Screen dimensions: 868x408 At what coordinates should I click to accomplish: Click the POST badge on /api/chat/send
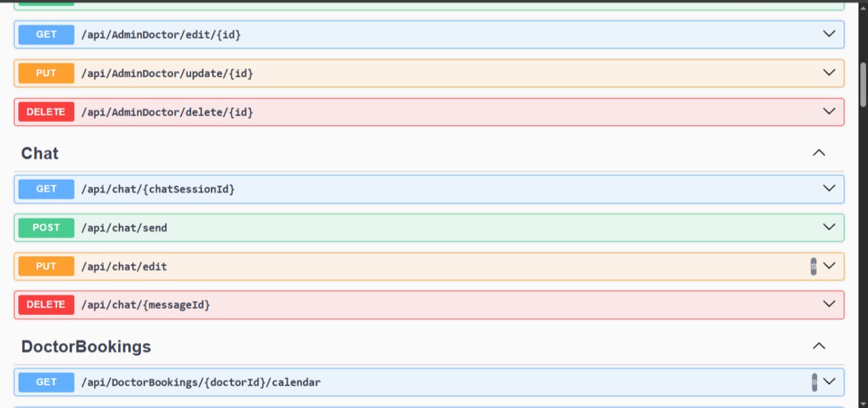click(45, 227)
